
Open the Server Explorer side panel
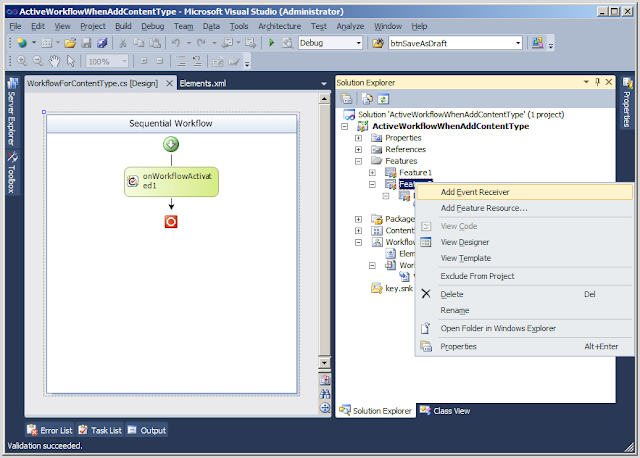(12, 112)
